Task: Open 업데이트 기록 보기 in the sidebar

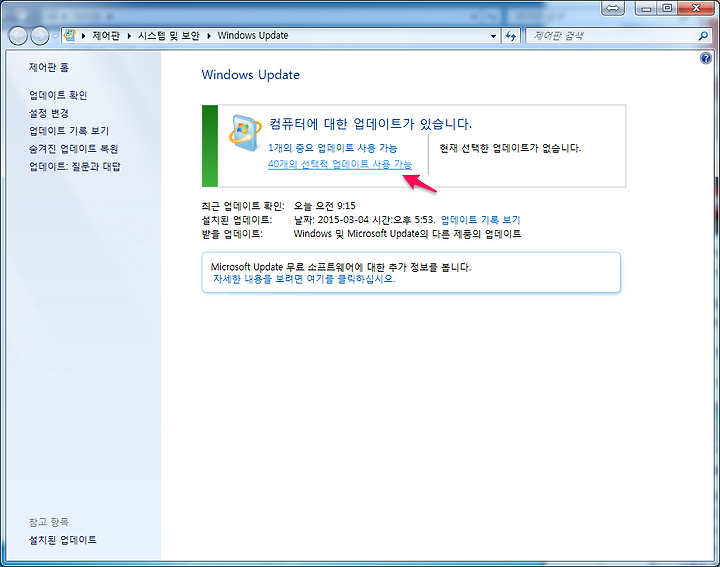Action: [x=69, y=131]
